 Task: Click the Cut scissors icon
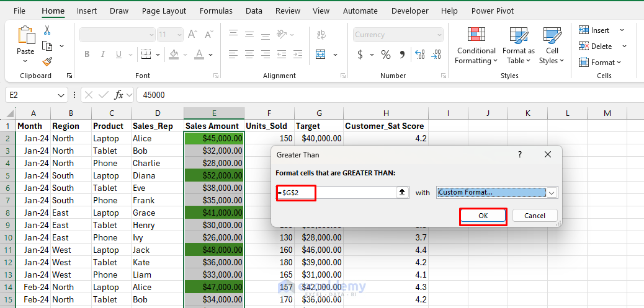pyautogui.click(x=47, y=30)
